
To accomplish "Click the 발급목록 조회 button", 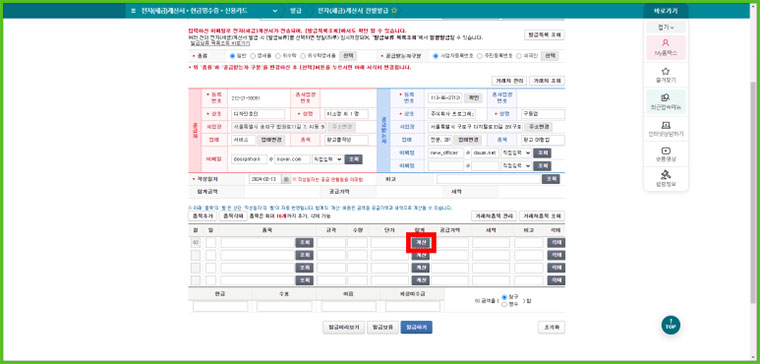I will (544, 35).
